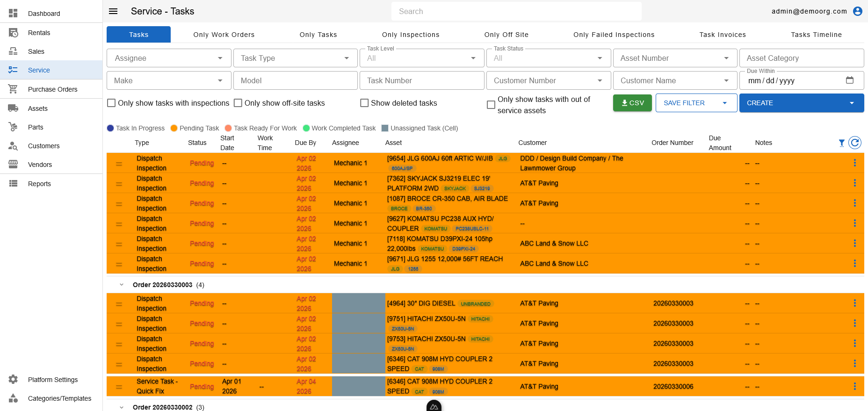Open the Customer Name dropdown
Image resolution: width=868 pixels, height=411 pixels.
675,80
